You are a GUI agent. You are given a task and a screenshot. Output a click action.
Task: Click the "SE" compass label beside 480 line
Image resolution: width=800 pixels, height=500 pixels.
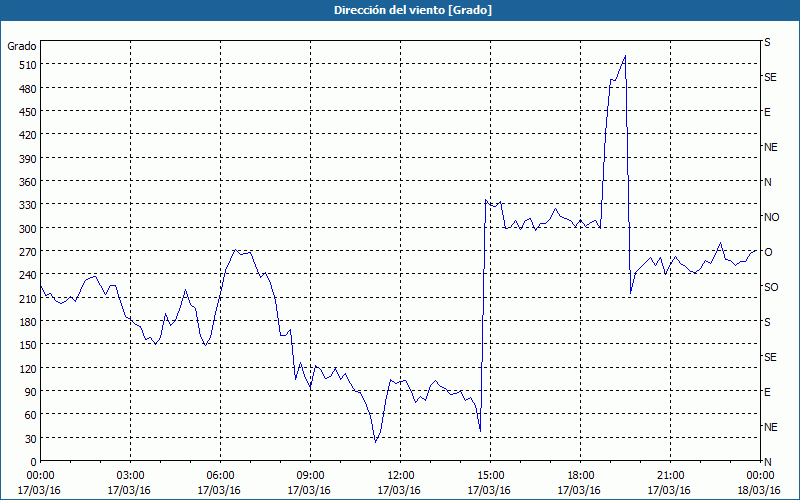[x=770, y=77]
